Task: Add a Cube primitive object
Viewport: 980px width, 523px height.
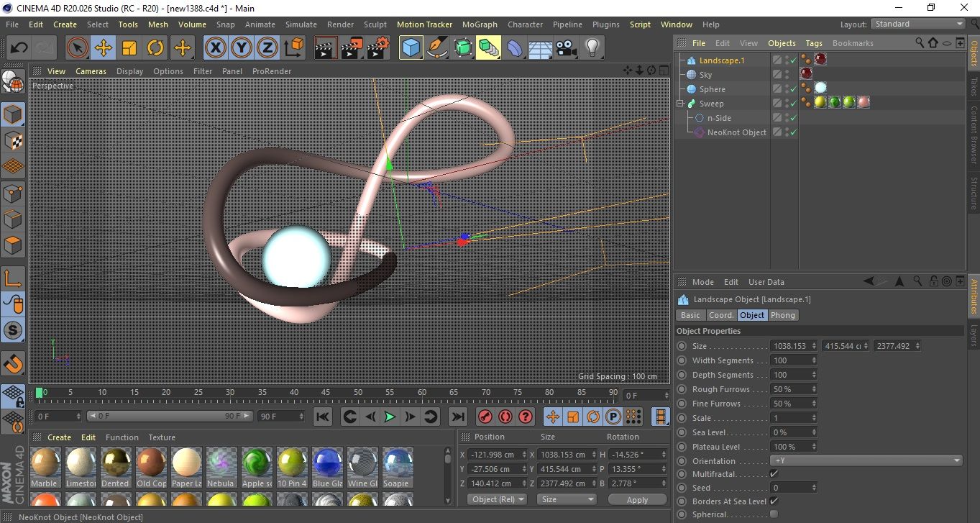Action: [411, 48]
